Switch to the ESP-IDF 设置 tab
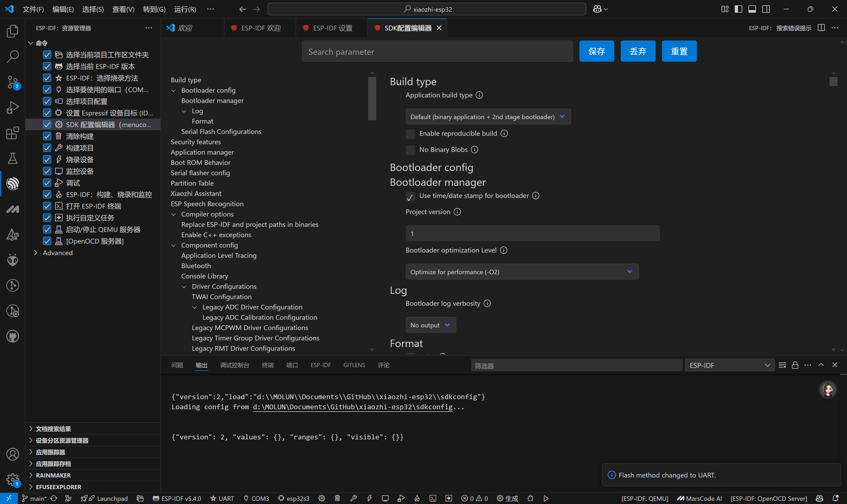847x504 pixels. 332,28
